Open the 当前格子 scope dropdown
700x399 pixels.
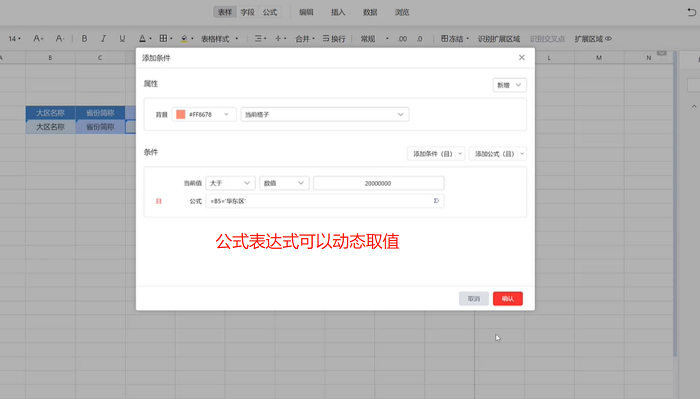(x=325, y=114)
